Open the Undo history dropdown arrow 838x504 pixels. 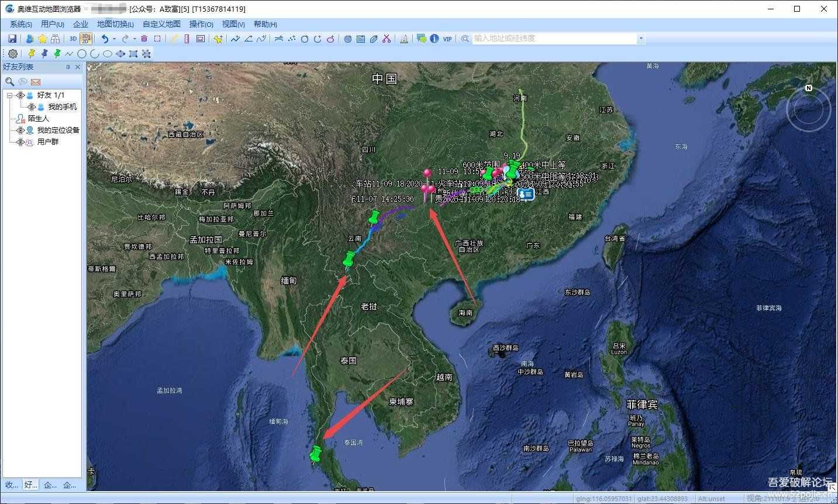pos(114,39)
